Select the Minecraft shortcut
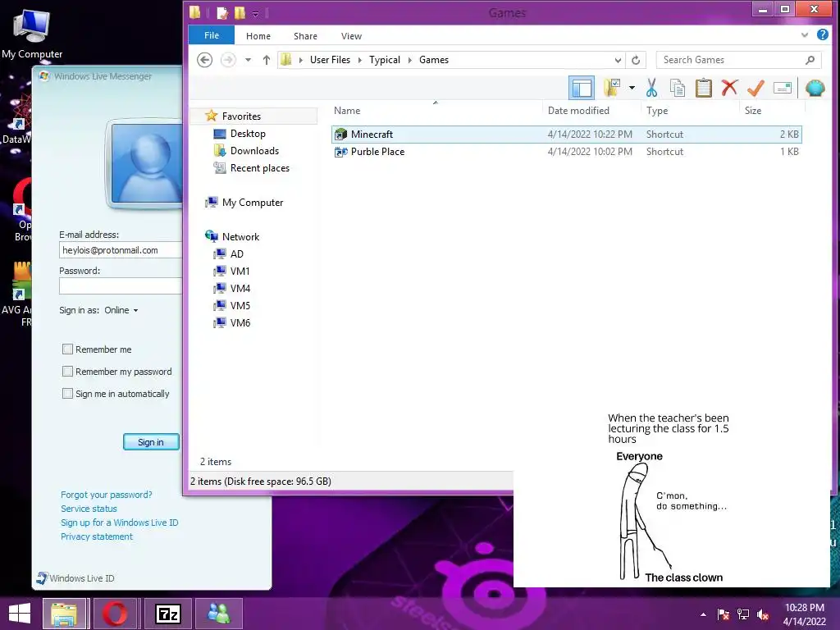Image resolution: width=840 pixels, height=630 pixels. [567, 135]
